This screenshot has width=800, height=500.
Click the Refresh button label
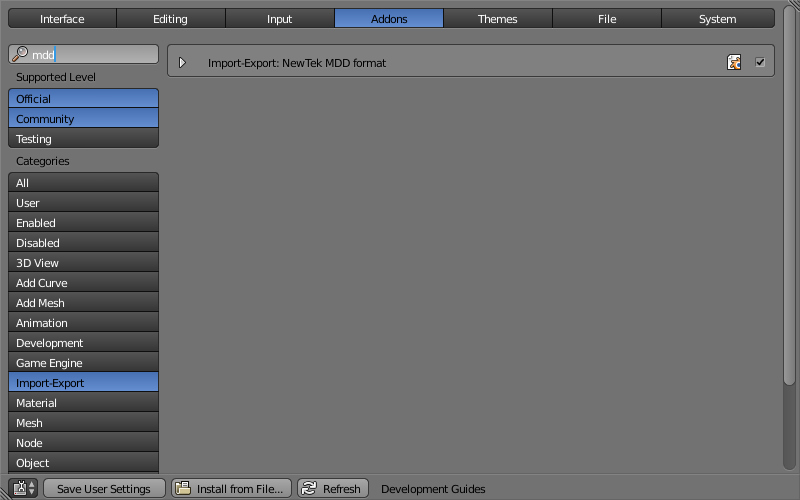click(x=341, y=489)
